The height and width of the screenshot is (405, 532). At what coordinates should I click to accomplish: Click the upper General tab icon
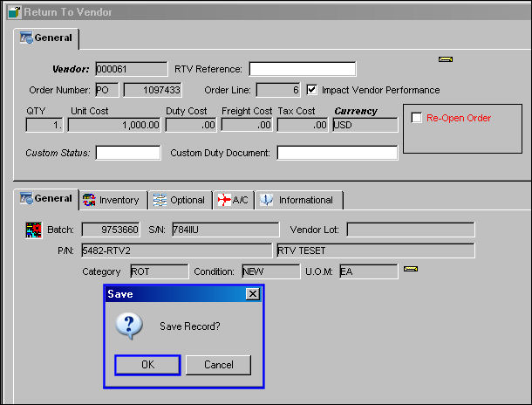pyautogui.click(x=26, y=38)
